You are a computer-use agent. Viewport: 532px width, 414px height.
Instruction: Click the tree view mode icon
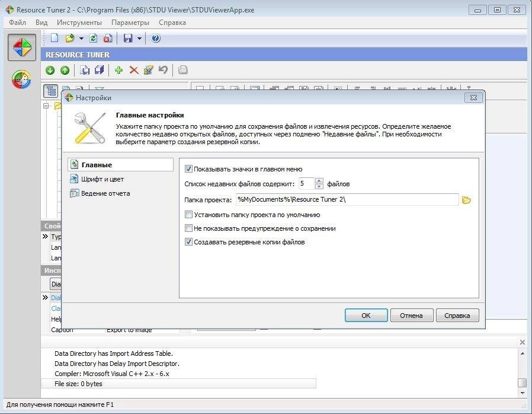tap(50, 91)
